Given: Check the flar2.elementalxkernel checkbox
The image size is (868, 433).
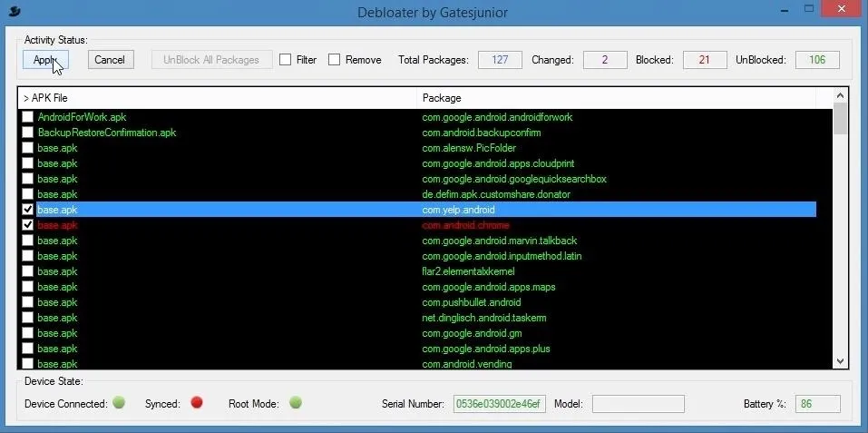Looking at the screenshot, I should pos(28,271).
